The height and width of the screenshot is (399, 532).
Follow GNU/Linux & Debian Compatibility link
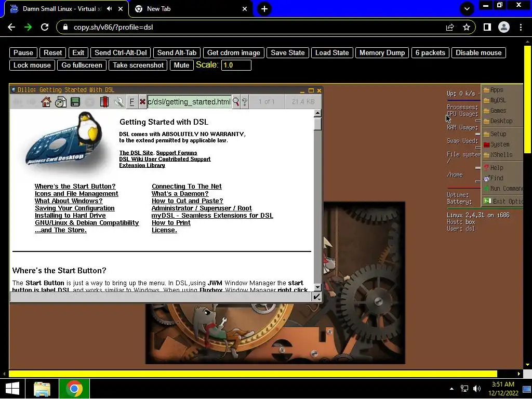tap(87, 223)
